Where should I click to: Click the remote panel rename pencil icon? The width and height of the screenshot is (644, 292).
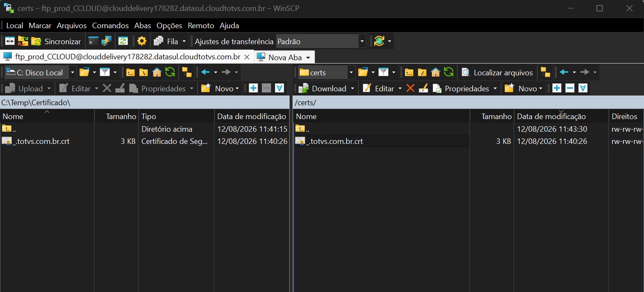(x=423, y=88)
